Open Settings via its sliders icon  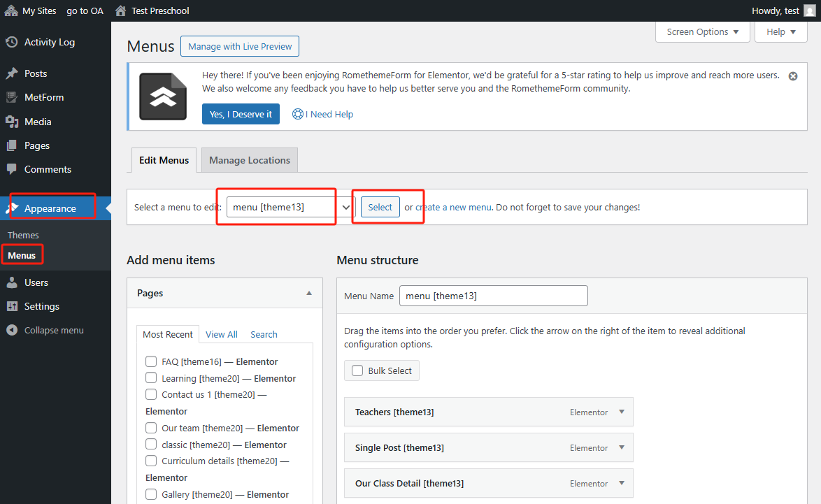(12, 306)
